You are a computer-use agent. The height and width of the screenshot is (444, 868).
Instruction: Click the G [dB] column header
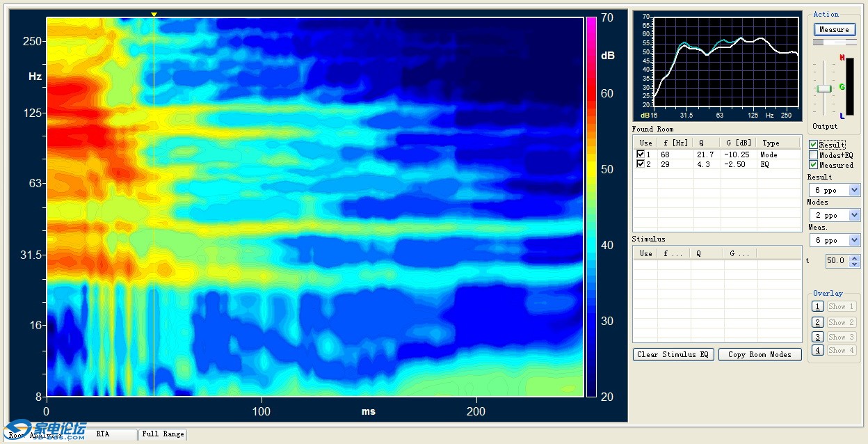point(738,143)
